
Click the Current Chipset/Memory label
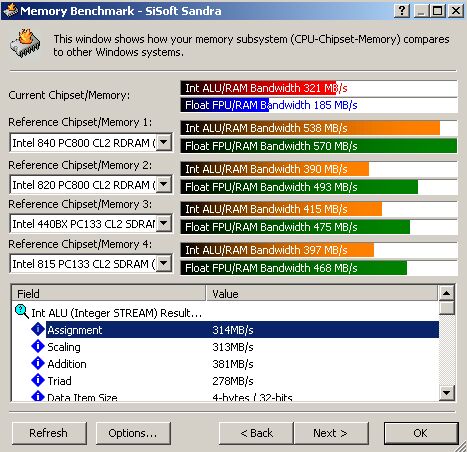tap(69, 95)
